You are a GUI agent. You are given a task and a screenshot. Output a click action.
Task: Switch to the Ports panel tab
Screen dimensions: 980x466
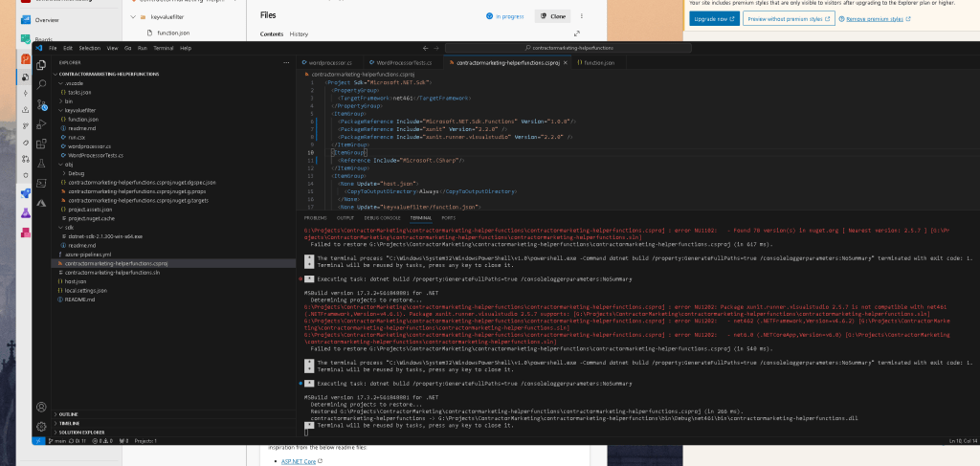click(x=448, y=218)
